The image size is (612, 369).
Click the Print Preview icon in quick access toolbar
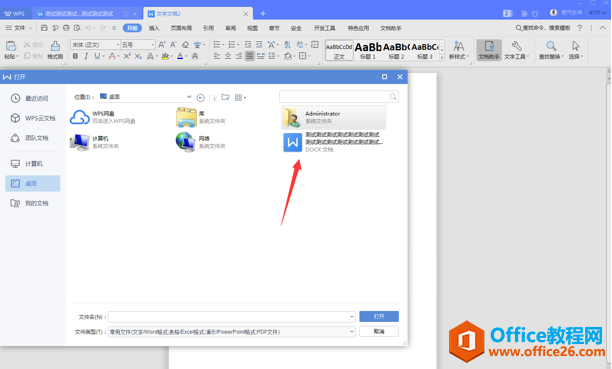77,28
